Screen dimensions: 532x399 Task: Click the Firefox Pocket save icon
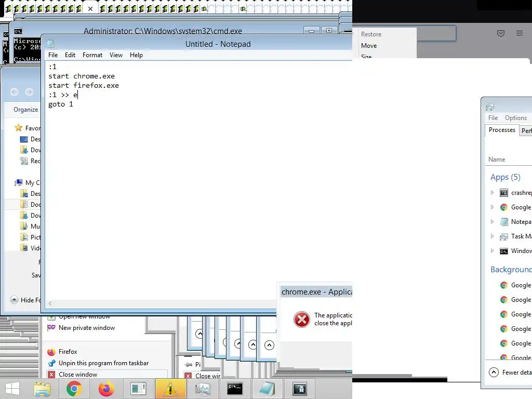(x=501, y=33)
